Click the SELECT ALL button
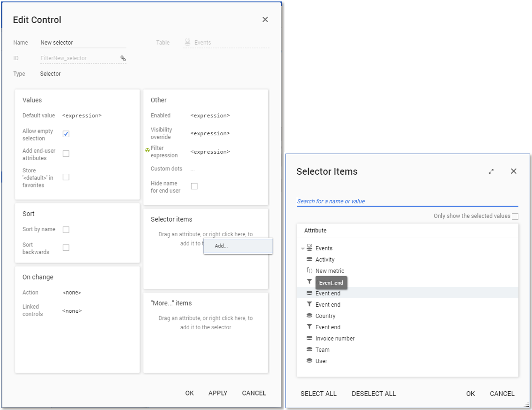The width and height of the screenshot is (532, 410). coord(318,394)
